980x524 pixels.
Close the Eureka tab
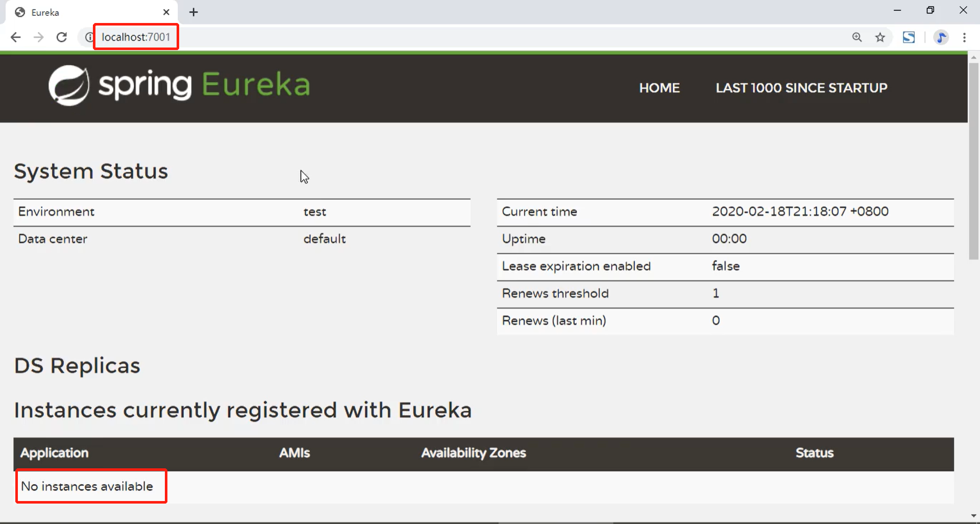click(166, 12)
